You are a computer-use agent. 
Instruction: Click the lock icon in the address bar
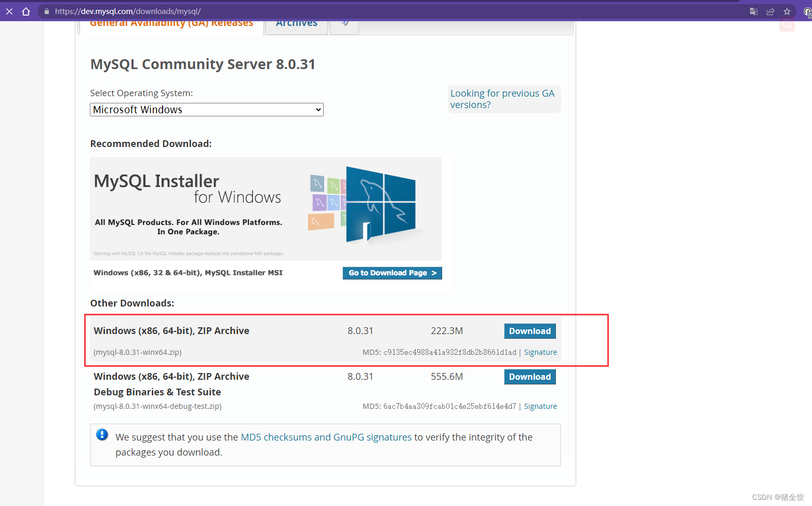[x=46, y=11]
